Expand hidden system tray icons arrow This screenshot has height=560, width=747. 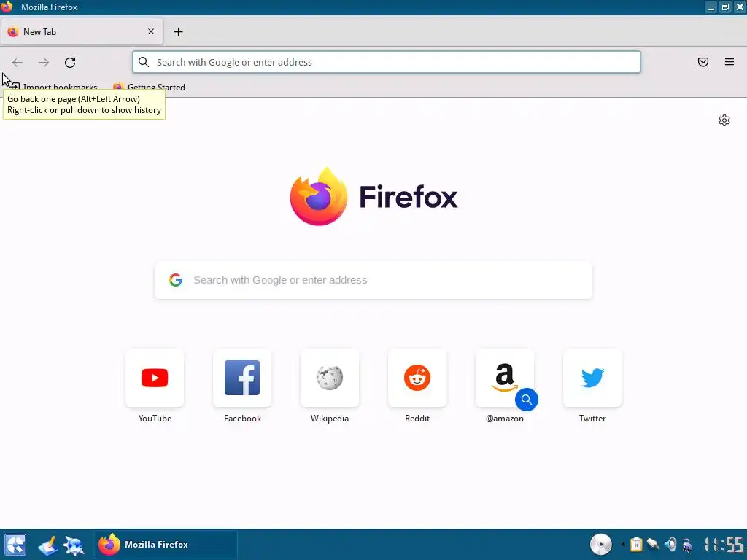623,544
